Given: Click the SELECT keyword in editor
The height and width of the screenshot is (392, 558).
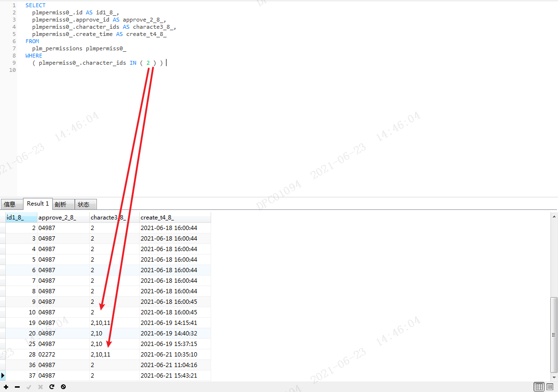Looking at the screenshot, I should click(35, 5).
